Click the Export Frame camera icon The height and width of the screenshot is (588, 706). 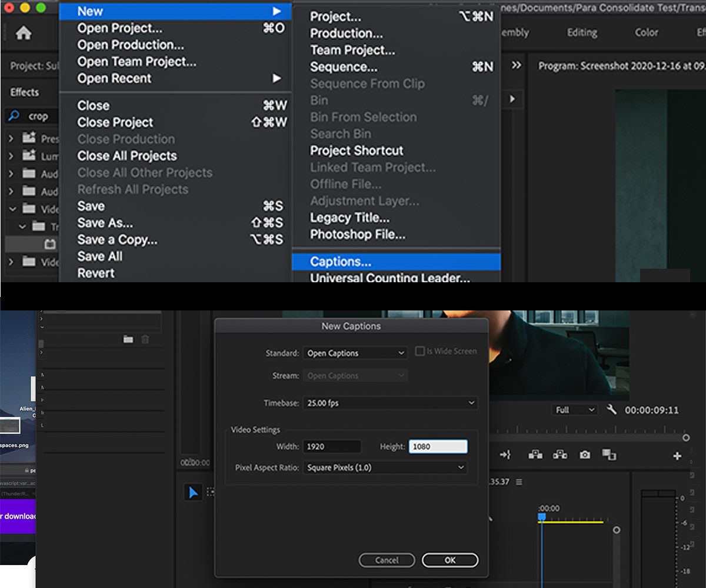point(584,455)
